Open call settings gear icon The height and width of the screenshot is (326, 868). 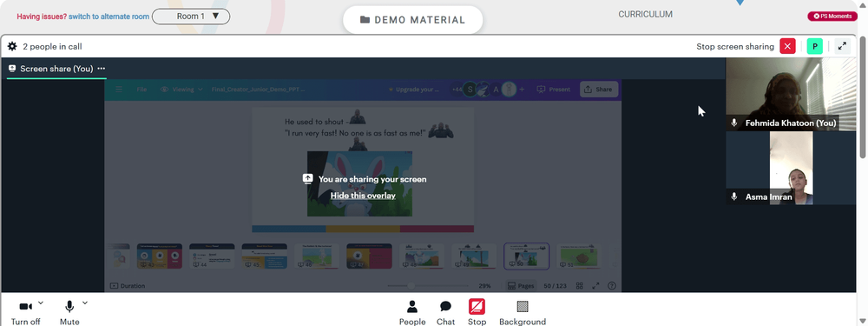[x=12, y=47]
